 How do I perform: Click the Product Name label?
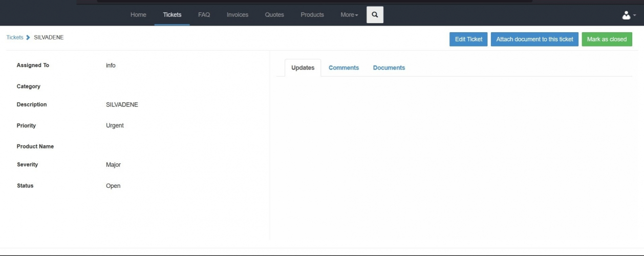click(x=35, y=146)
